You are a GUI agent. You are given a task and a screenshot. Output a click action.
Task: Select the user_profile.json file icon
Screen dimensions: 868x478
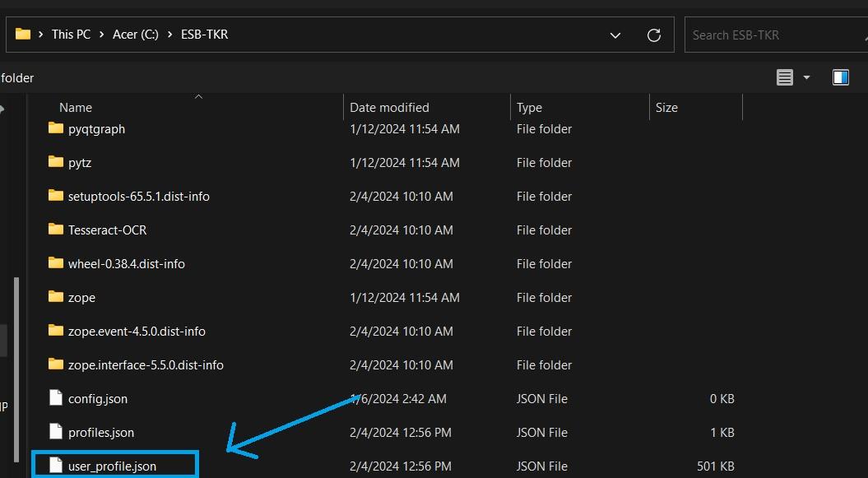coord(56,466)
